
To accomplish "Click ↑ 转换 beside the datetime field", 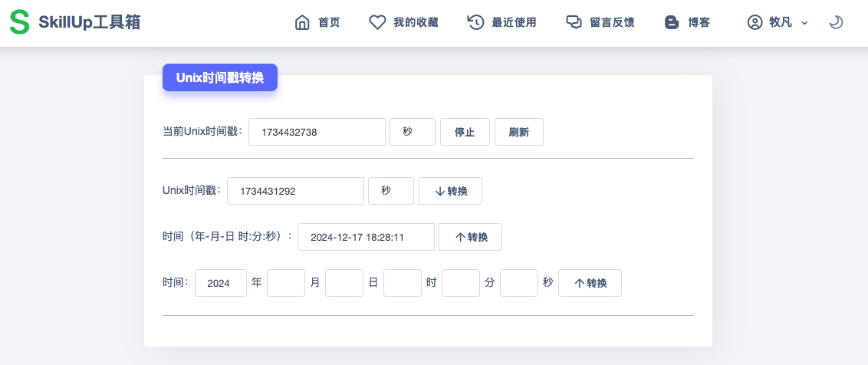I will 471,237.
